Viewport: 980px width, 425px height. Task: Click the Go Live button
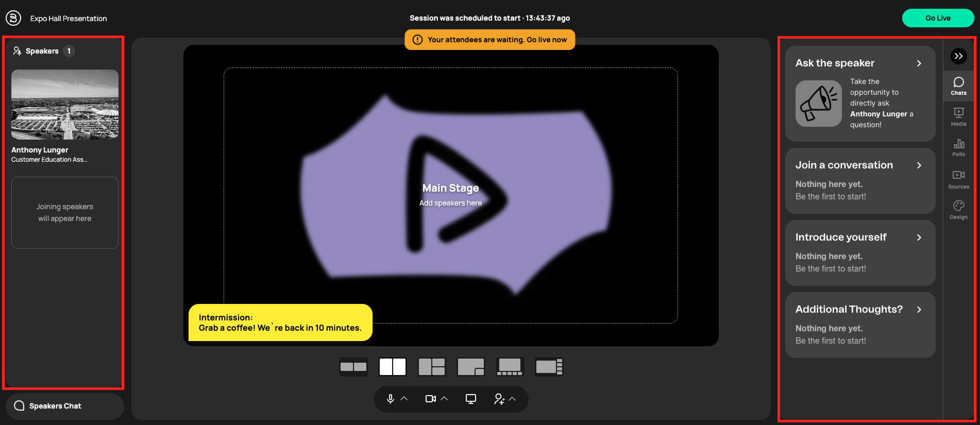point(938,18)
